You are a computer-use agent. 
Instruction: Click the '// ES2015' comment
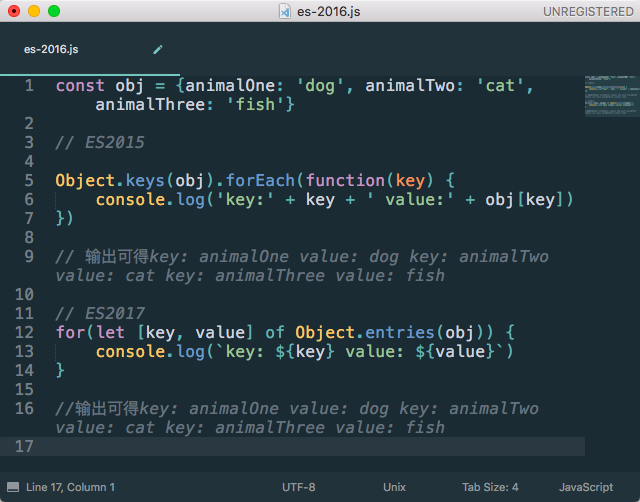[x=100, y=142]
